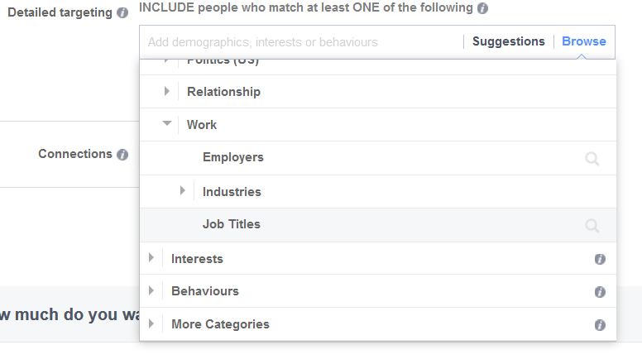Click info icon in Behaviours row
This screenshot has width=642, height=364.
point(600,292)
